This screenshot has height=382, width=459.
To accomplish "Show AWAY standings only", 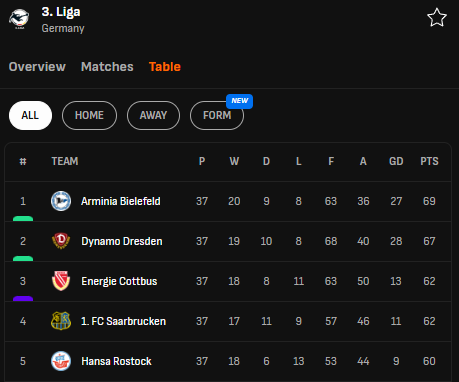I will pyautogui.click(x=153, y=115).
